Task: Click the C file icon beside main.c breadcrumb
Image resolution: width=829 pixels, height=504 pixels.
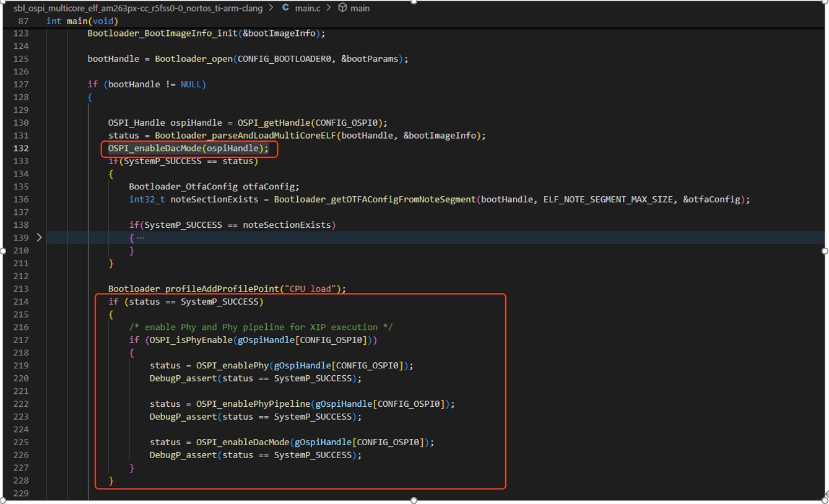Action: [x=285, y=8]
